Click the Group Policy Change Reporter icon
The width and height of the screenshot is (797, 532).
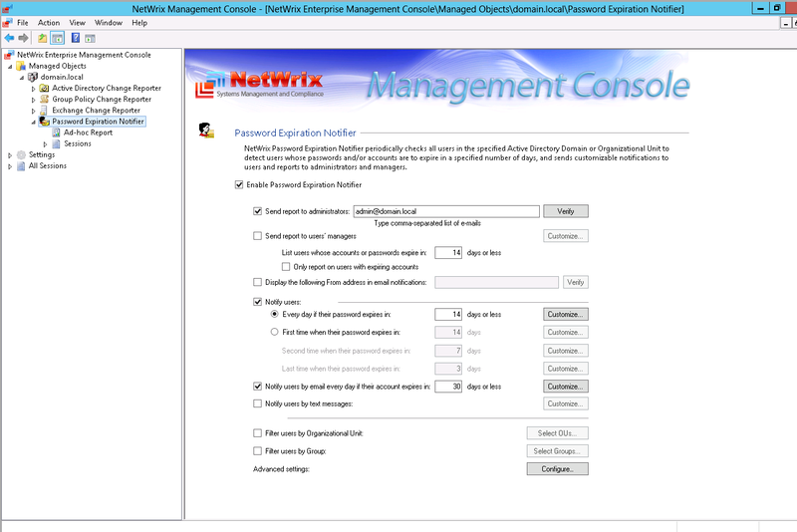44,100
